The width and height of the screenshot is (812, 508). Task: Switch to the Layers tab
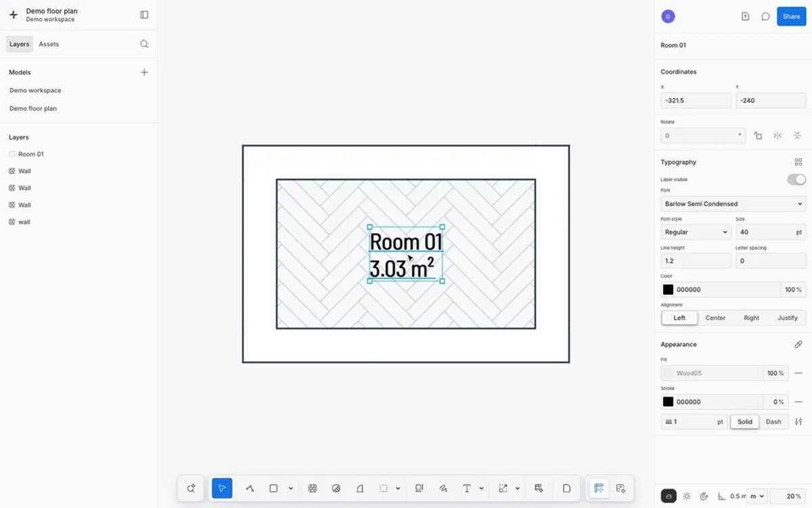(x=19, y=44)
